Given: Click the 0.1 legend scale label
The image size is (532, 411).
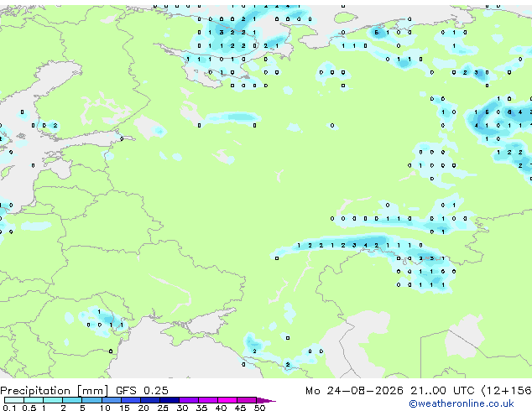Looking at the screenshot, I should point(9,408).
